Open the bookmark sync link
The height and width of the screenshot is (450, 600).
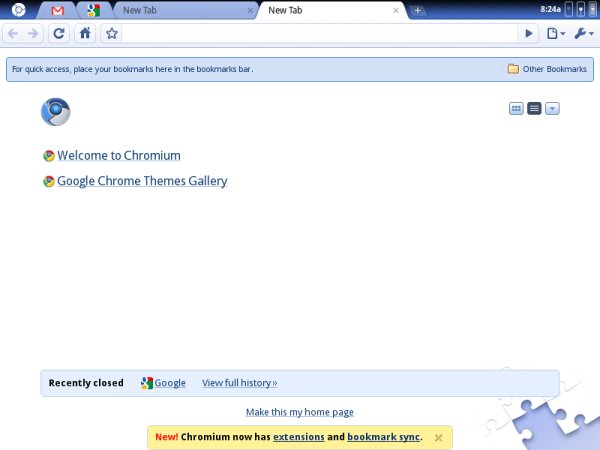(x=383, y=437)
